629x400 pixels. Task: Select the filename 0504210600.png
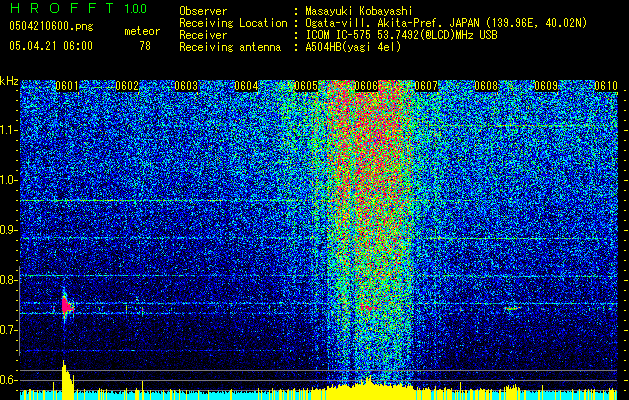(x=51, y=26)
